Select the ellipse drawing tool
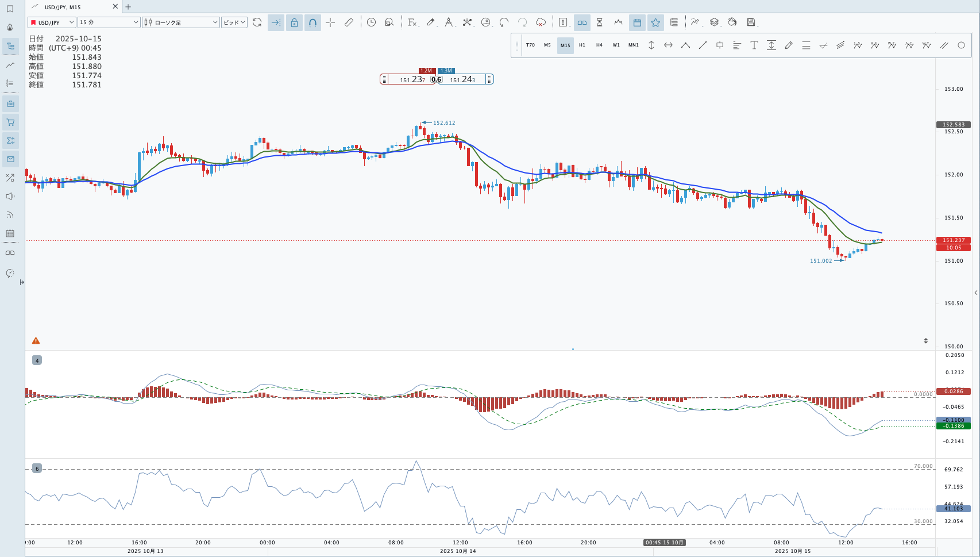Screen dimensions: 980x557 [x=961, y=45]
